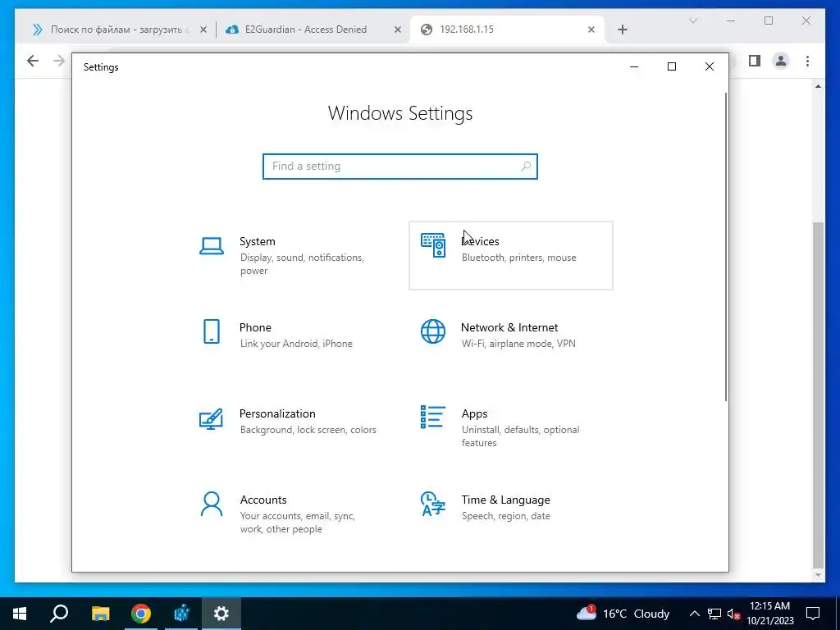840x630 pixels.
Task: Open the blue app icon beside Chrome on the taskbar
Action: (x=181, y=614)
